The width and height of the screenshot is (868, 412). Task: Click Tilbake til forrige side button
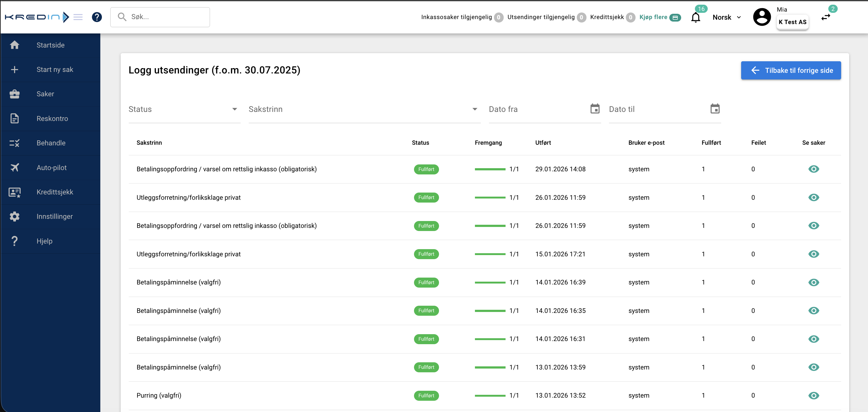[791, 70]
